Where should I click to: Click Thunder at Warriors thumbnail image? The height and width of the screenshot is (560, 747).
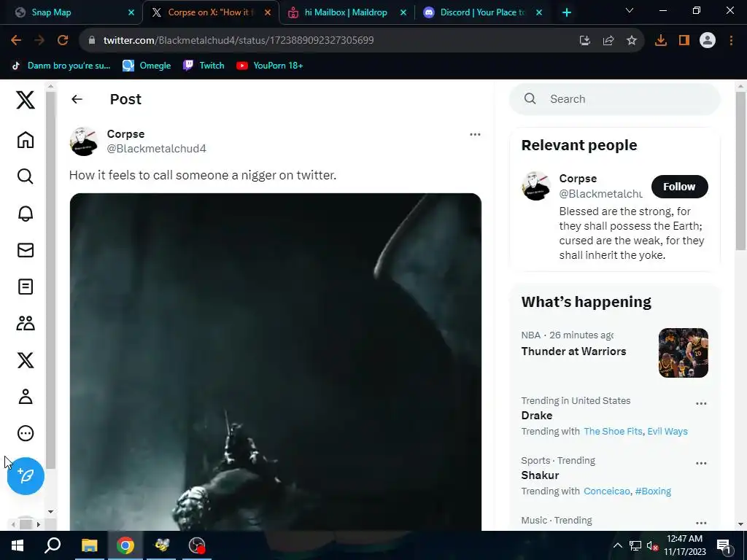click(683, 353)
